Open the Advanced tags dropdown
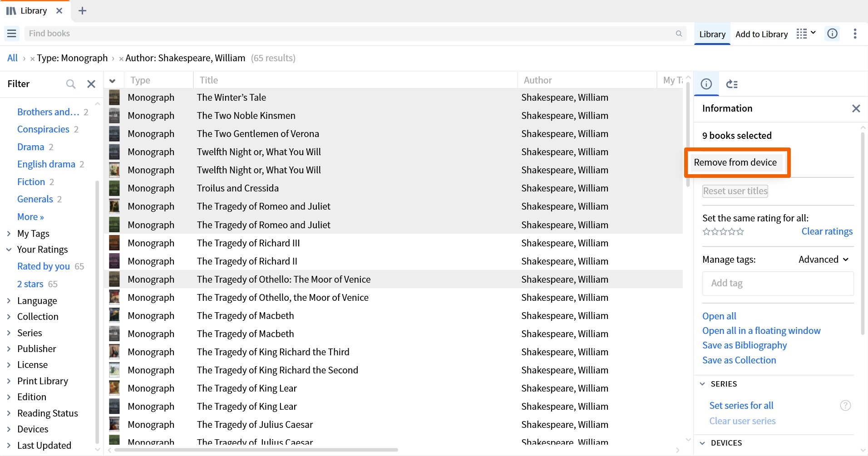 [824, 260]
